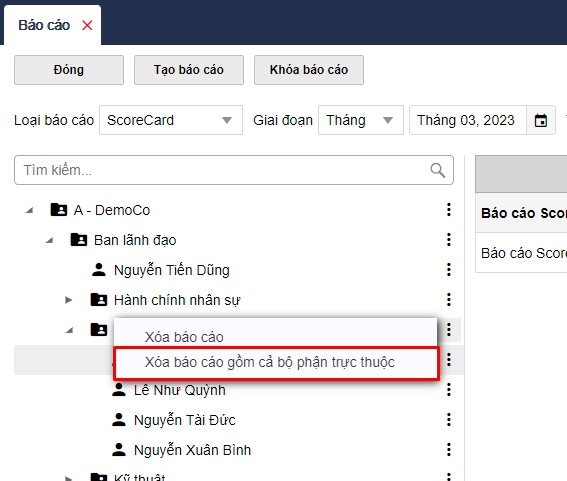Open more options for A - DemoCo

pyautogui.click(x=449, y=210)
